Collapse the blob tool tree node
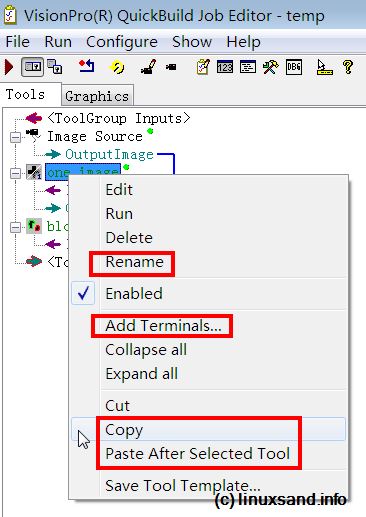The width and height of the screenshot is (366, 517). (15, 227)
